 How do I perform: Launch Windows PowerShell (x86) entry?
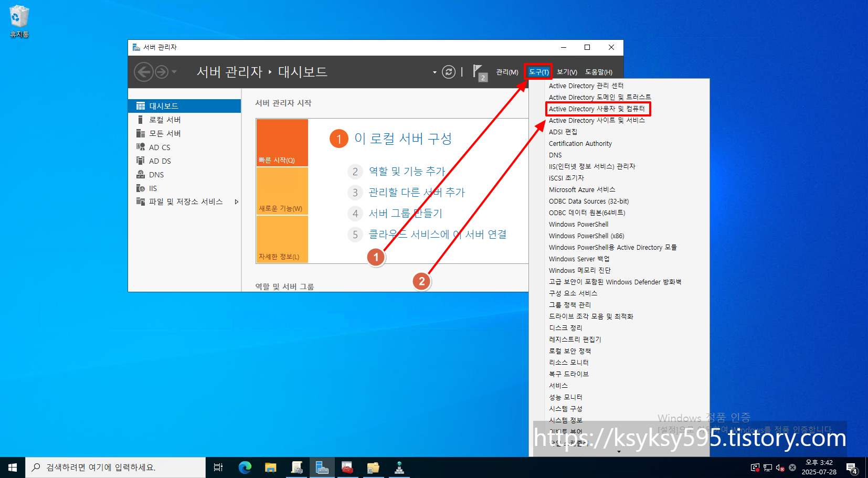pyautogui.click(x=586, y=236)
